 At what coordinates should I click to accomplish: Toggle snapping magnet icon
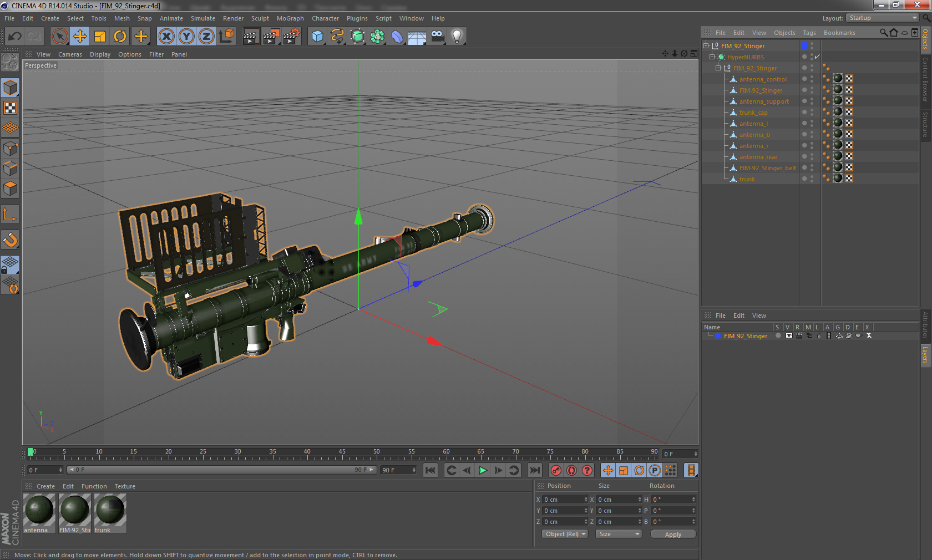coord(11,240)
